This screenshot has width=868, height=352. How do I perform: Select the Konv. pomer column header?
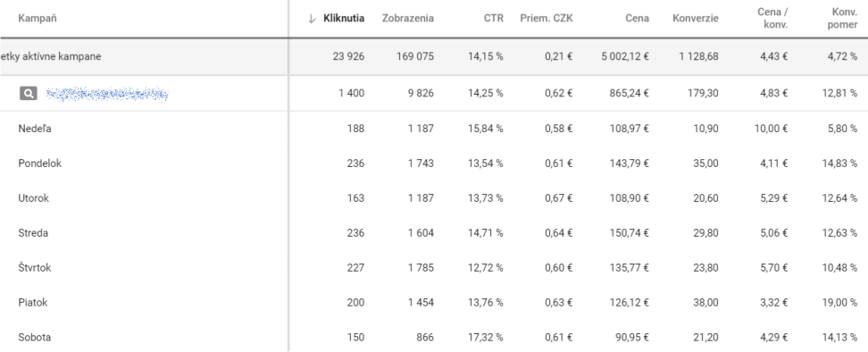842,18
